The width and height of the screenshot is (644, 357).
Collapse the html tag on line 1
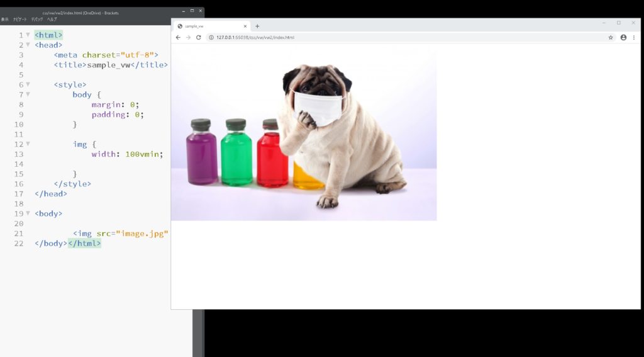pos(28,35)
